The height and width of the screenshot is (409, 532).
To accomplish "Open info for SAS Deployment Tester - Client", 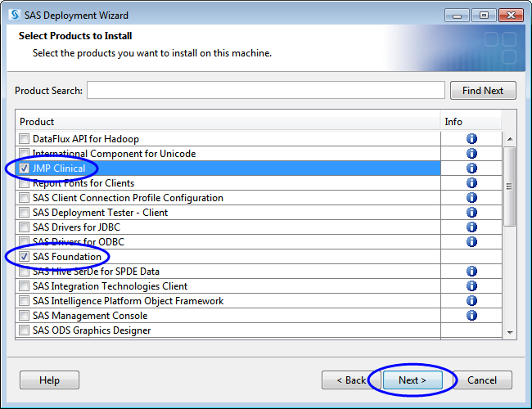I will 471,213.
